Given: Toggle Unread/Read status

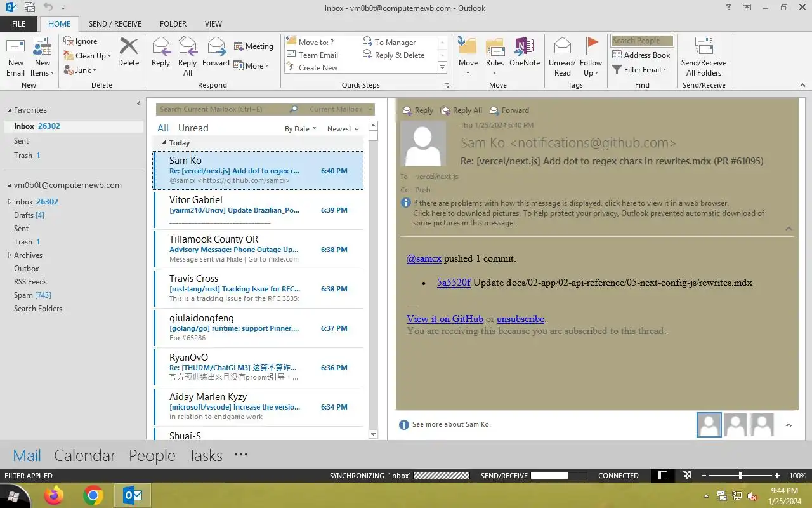Looking at the screenshot, I should pos(562,57).
